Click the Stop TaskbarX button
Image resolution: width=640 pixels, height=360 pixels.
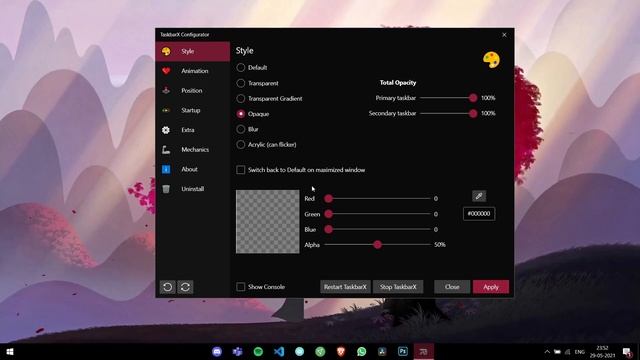click(x=398, y=287)
